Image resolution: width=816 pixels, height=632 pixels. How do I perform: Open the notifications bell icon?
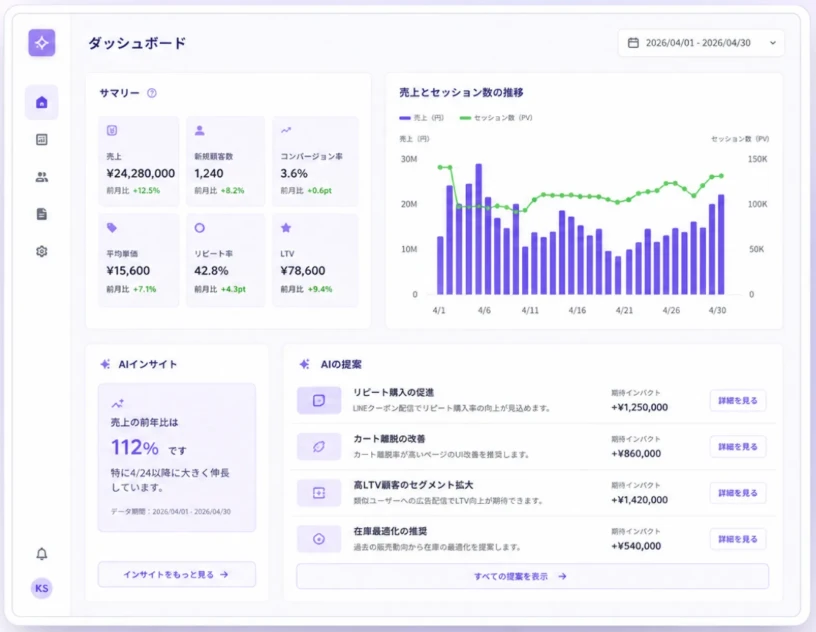pyautogui.click(x=42, y=553)
